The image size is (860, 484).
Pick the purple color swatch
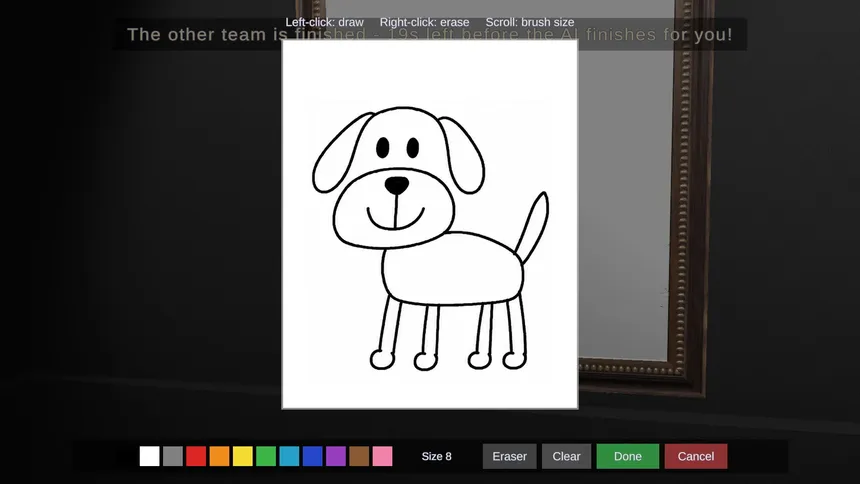[336, 456]
